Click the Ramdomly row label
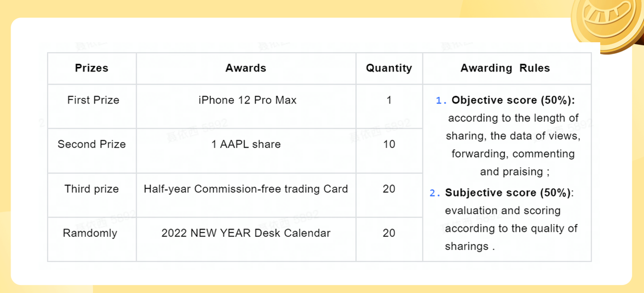 coord(90,234)
